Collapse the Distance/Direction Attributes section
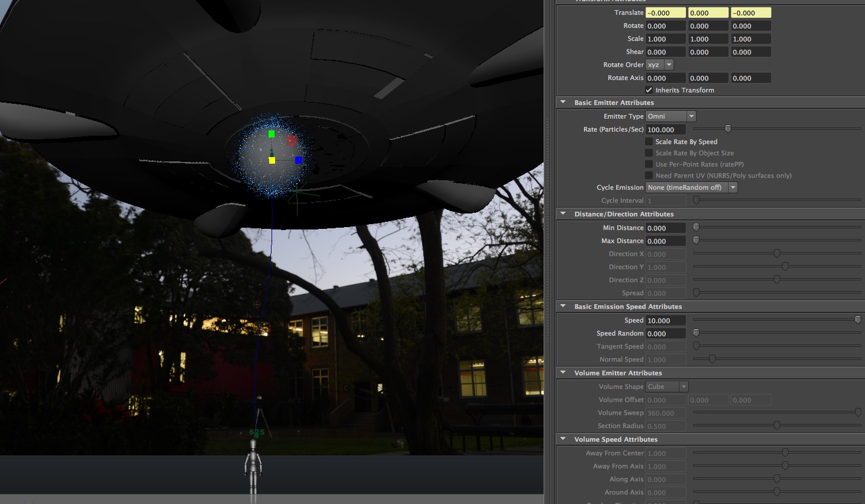The height and width of the screenshot is (504, 865). (x=563, y=214)
